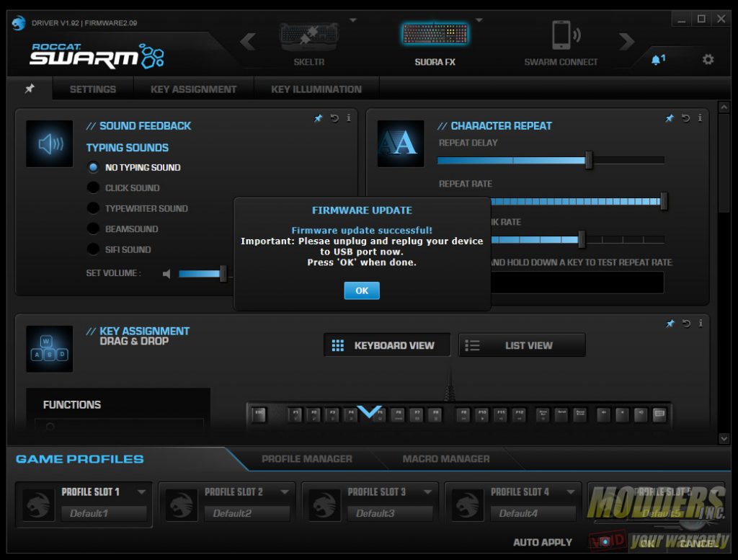
Task: Pin the Sound Feedback panel
Action: (x=318, y=118)
